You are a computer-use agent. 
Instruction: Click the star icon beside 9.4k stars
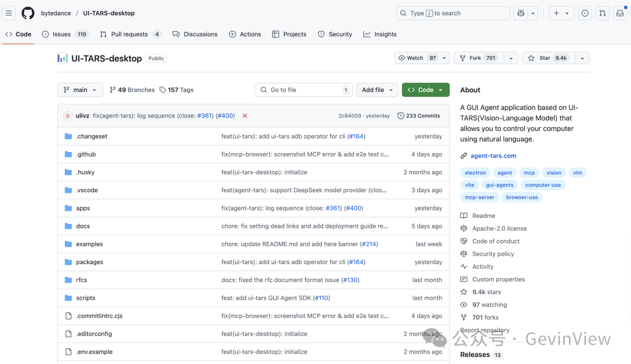pos(463,292)
